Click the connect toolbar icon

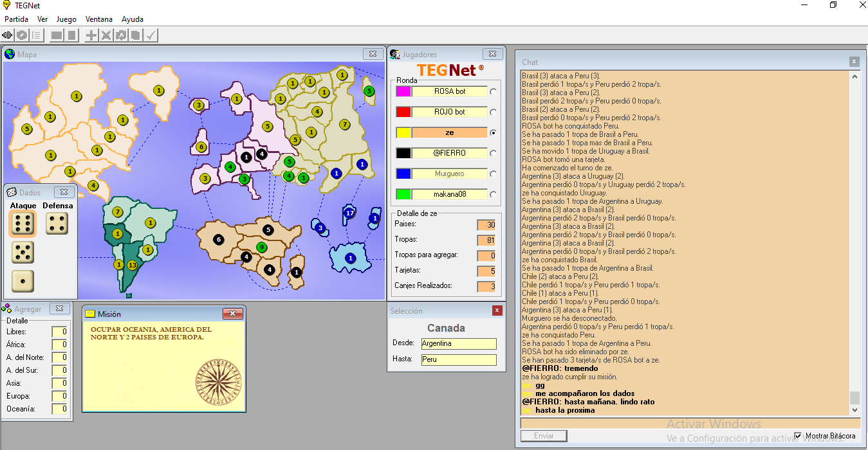click(x=8, y=35)
